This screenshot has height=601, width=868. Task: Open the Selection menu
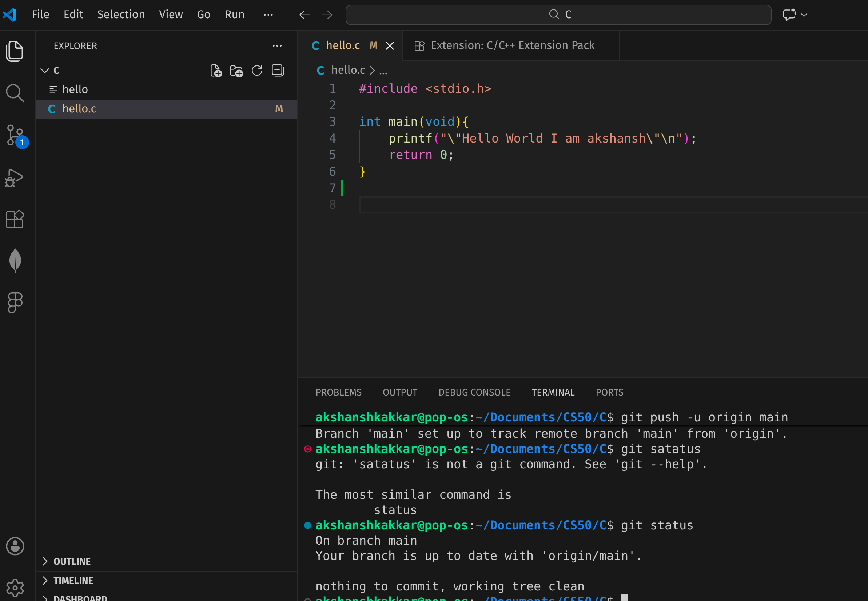pos(120,15)
